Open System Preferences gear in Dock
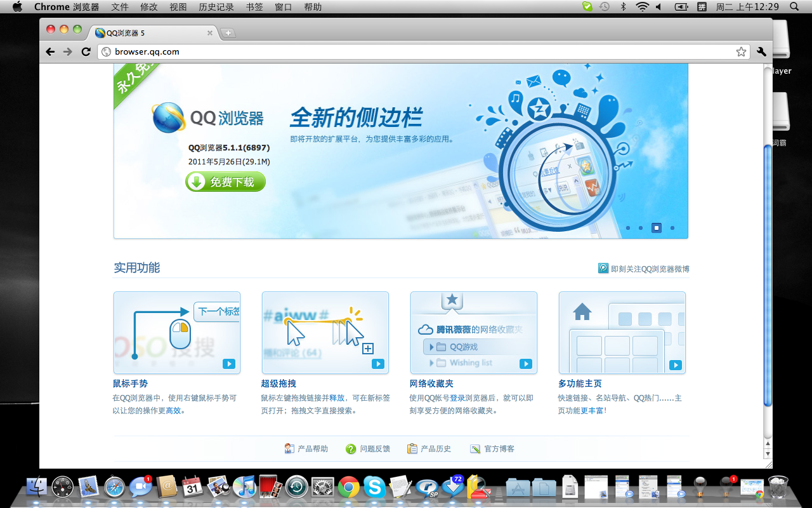 tap(322, 488)
